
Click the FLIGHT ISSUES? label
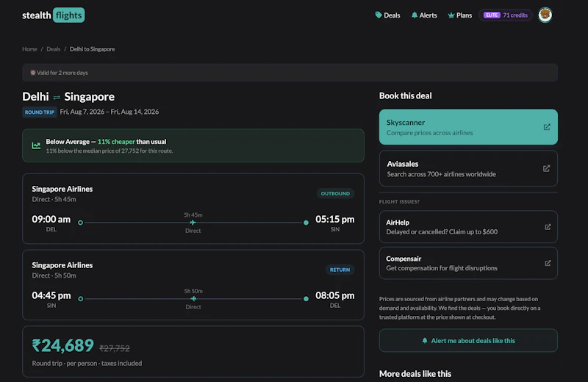[x=399, y=202]
